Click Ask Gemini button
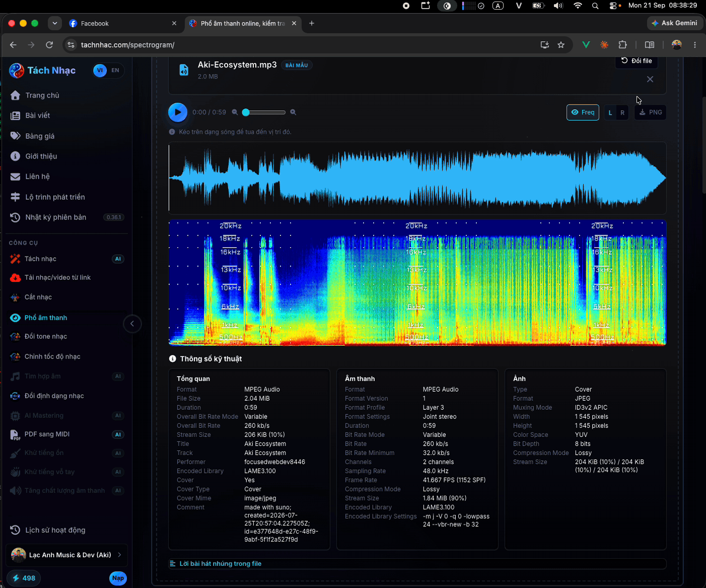Viewport: 706px width, 588px height. pyautogui.click(x=674, y=23)
